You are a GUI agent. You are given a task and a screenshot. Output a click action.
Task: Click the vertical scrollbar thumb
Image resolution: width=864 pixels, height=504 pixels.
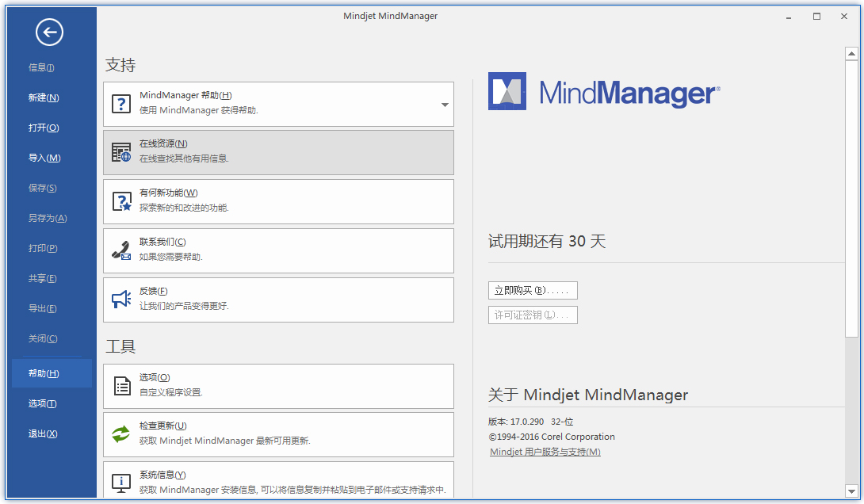point(851,199)
